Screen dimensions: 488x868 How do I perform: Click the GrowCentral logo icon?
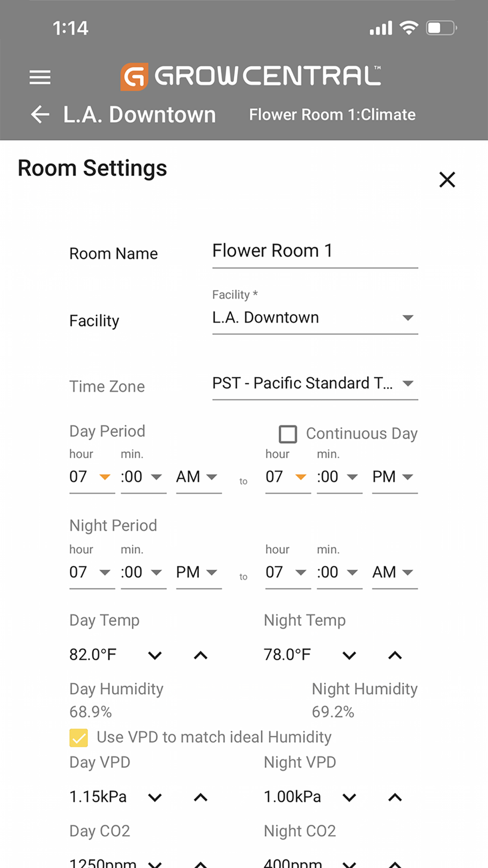point(134,77)
